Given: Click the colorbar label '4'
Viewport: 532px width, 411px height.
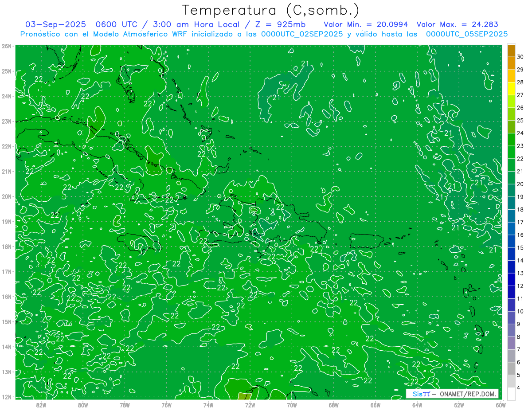Looking at the screenshot, I should pos(519,388).
